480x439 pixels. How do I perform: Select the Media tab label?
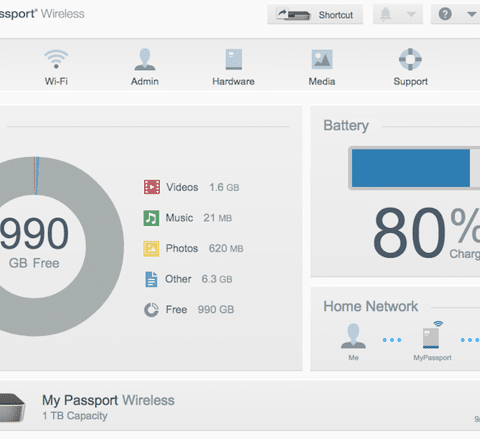(x=322, y=81)
